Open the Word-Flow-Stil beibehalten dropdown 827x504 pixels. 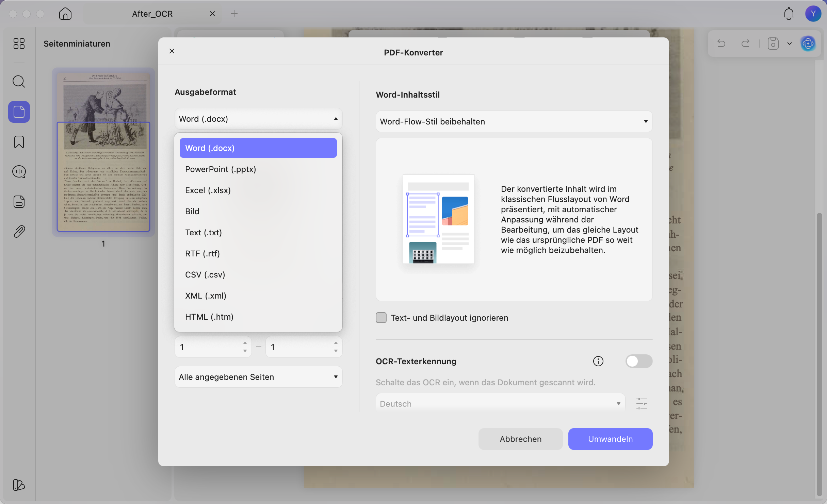click(x=514, y=121)
